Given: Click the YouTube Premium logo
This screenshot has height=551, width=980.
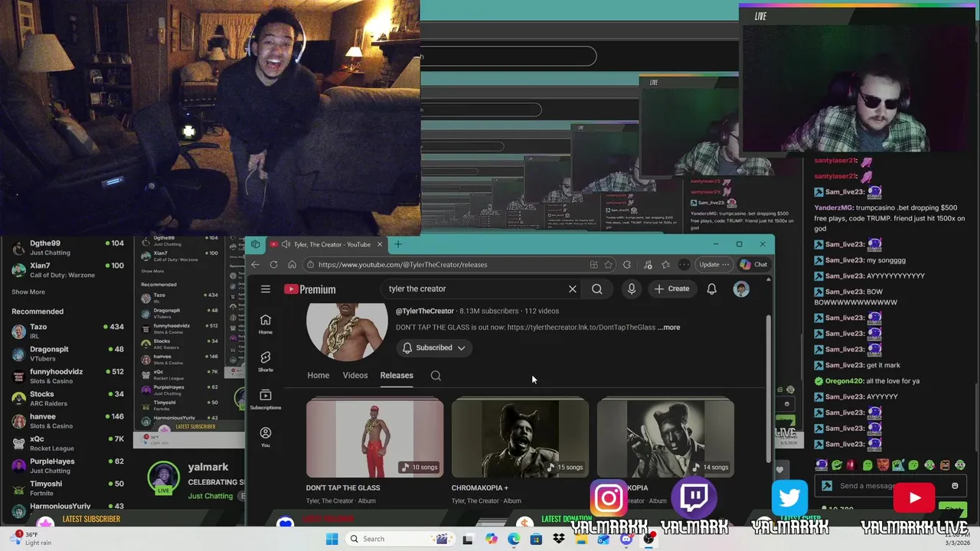Looking at the screenshot, I should pos(309,289).
